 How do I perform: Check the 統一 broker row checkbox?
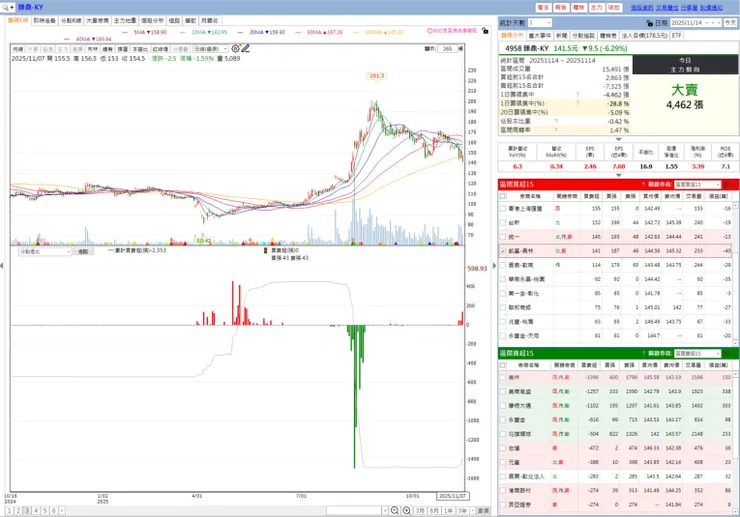point(503,237)
